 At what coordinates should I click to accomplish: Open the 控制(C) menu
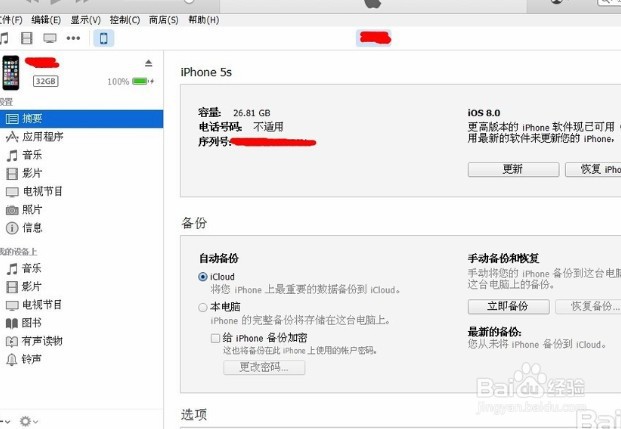tap(125, 20)
